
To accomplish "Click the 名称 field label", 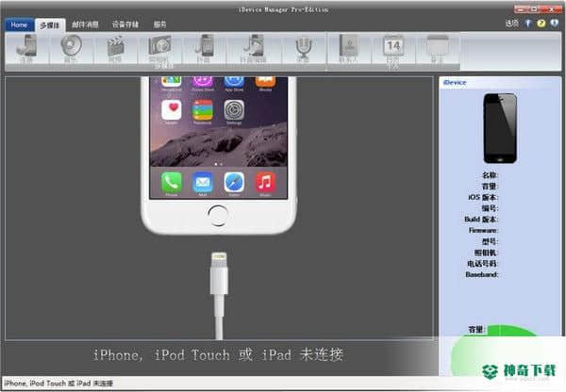I will click(490, 175).
